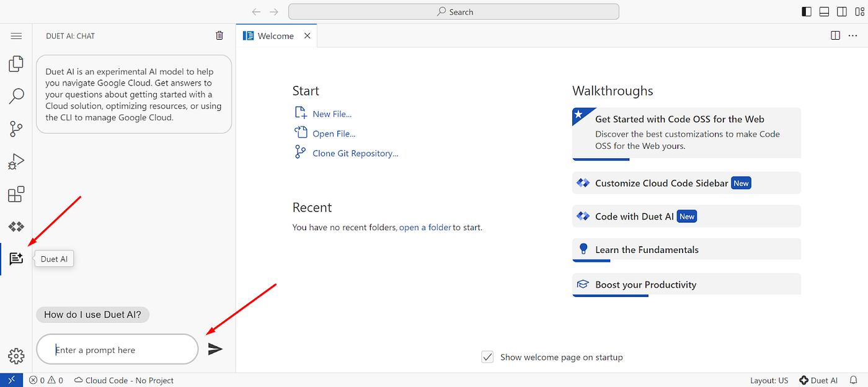This screenshot has width=868, height=387.
Task: Open the Extensions view
Action: pyautogui.click(x=16, y=194)
